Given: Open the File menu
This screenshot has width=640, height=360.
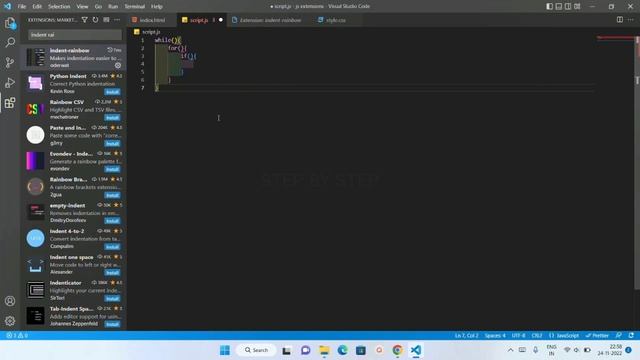Looking at the screenshot, I should [x=22, y=7].
